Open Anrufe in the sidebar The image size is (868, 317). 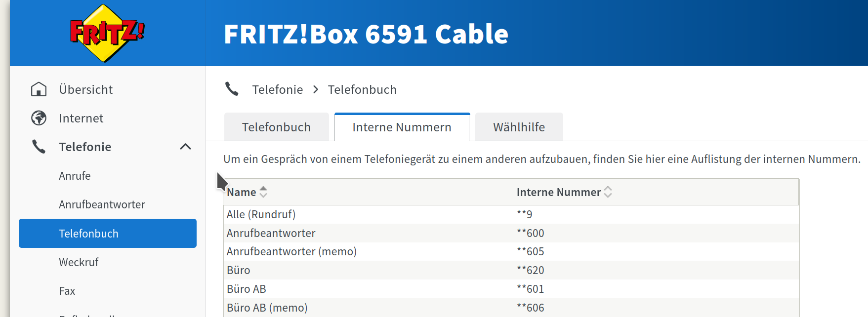[75, 176]
